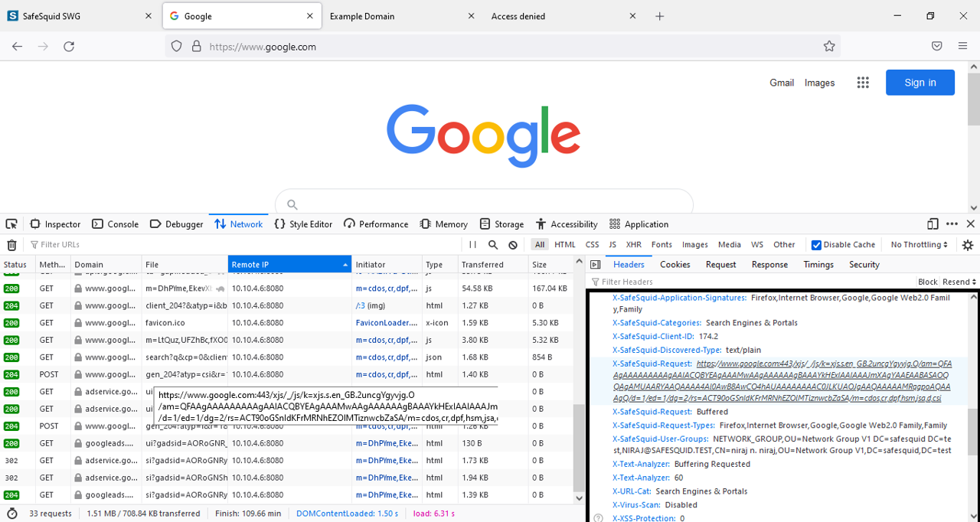Viewport: 980px width, 522px height.
Task: Switch to Console panel
Action: [x=116, y=224]
